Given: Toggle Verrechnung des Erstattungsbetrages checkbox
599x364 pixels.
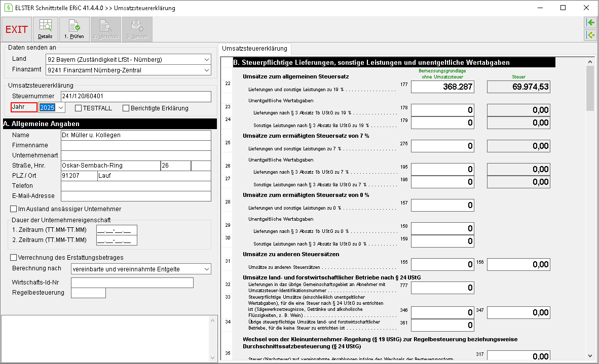Looking at the screenshot, I should click(x=13, y=258).
